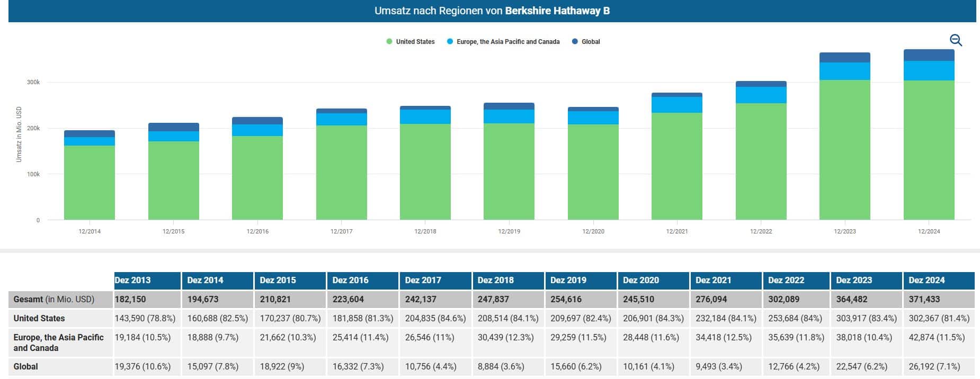Viewport: 980px width, 379px height.
Task: Click the zoom out magnifier icon
Action: 956,40
